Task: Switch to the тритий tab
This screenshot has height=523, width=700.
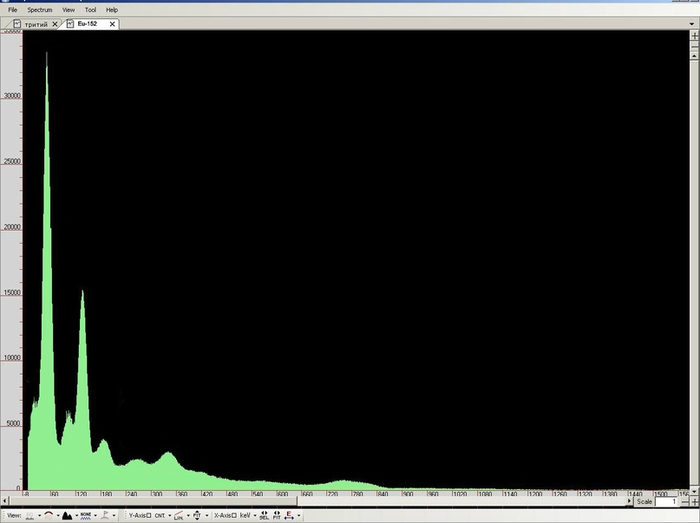Action: [35, 23]
